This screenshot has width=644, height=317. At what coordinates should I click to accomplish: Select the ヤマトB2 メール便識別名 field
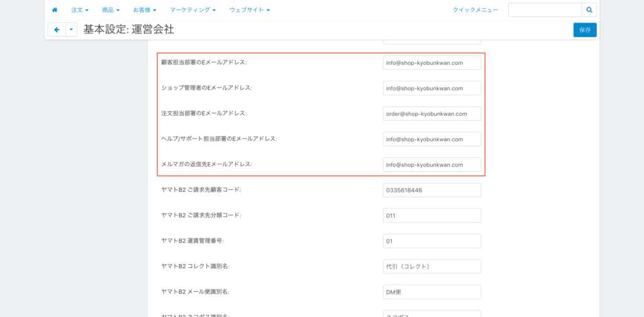tap(431, 292)
